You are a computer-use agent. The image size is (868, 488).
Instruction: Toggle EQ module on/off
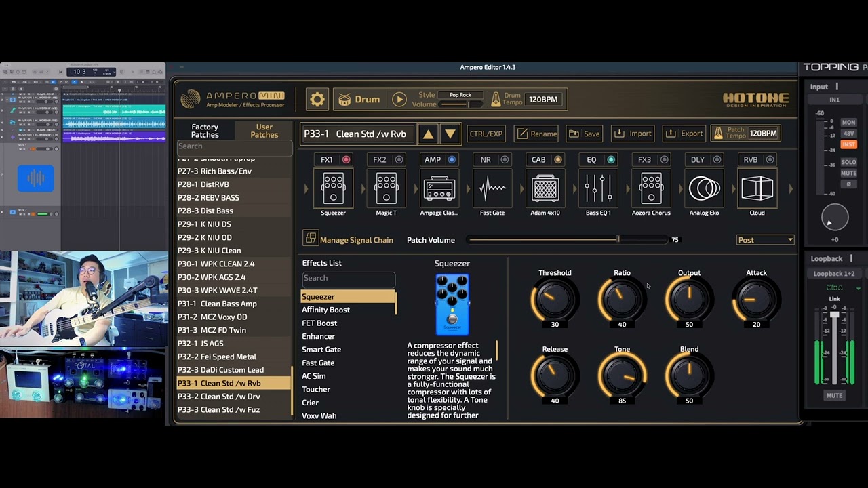pos(611,160)
